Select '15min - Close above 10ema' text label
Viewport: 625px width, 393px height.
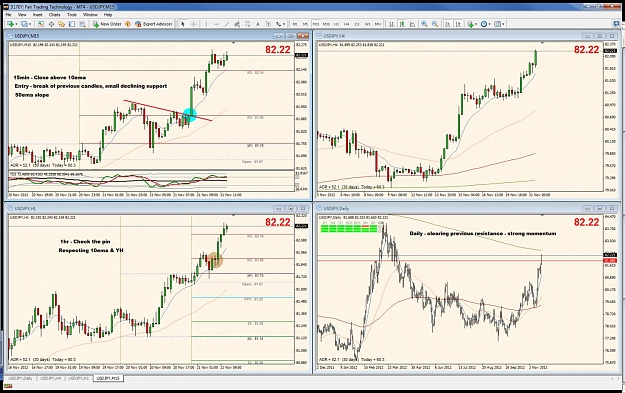pyautogui.click(x=50, y=77)
